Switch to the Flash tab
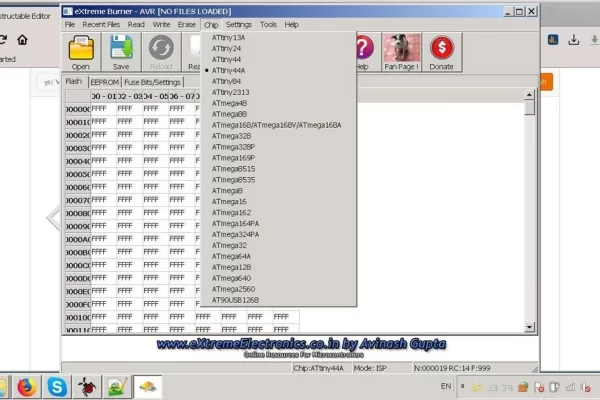 74,82
